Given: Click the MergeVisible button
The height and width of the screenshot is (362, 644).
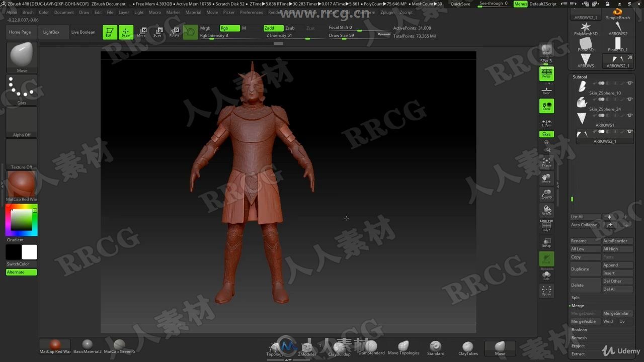Looking at the screenshot, I should pos(585,321).
